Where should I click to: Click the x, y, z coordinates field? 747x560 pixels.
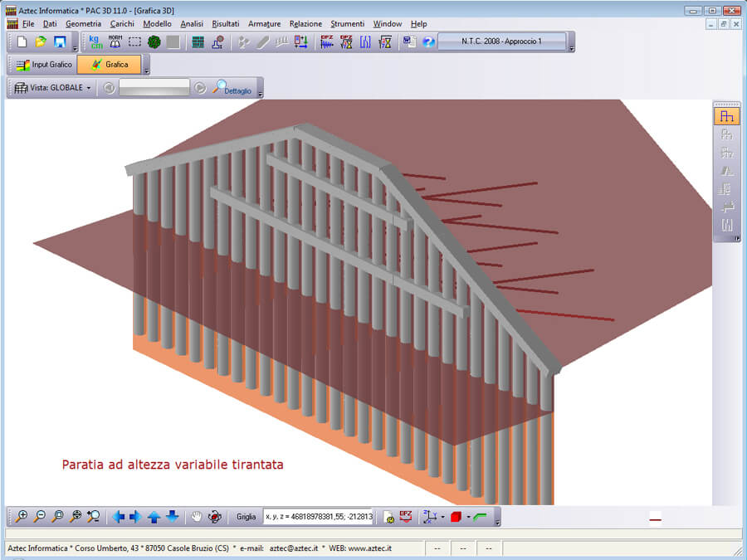[318, 516]
